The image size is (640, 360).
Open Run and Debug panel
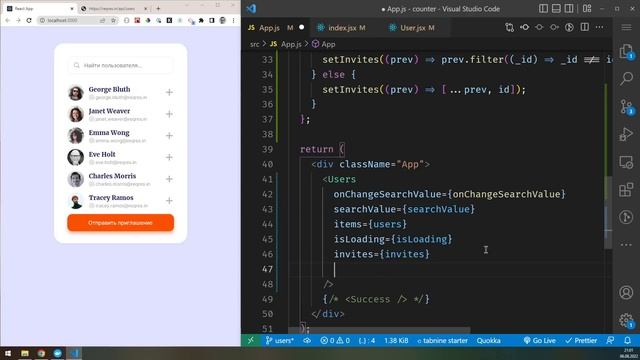coord(626,134)
